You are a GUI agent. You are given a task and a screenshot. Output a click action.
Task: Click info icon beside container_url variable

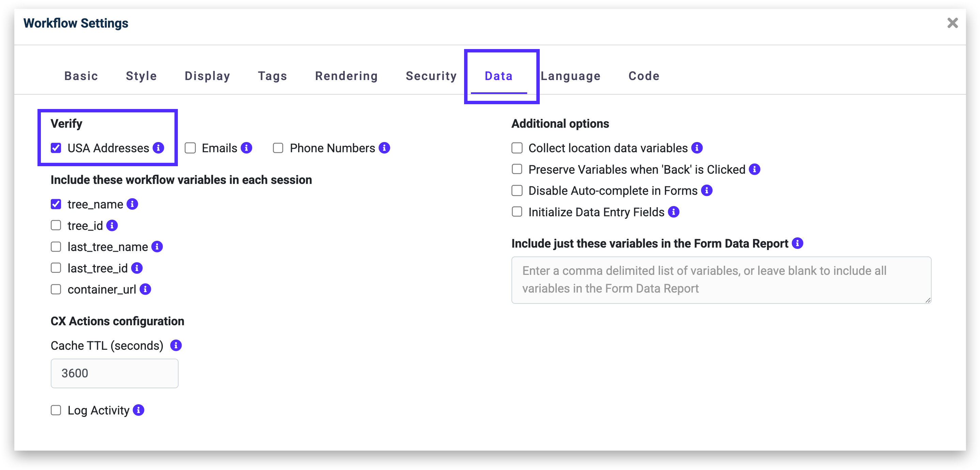point(145,289)
